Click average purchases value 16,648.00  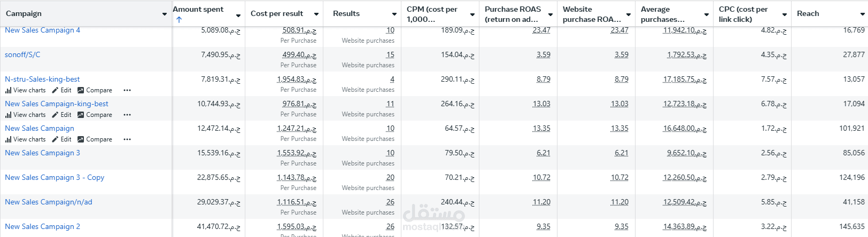[685, 128]
